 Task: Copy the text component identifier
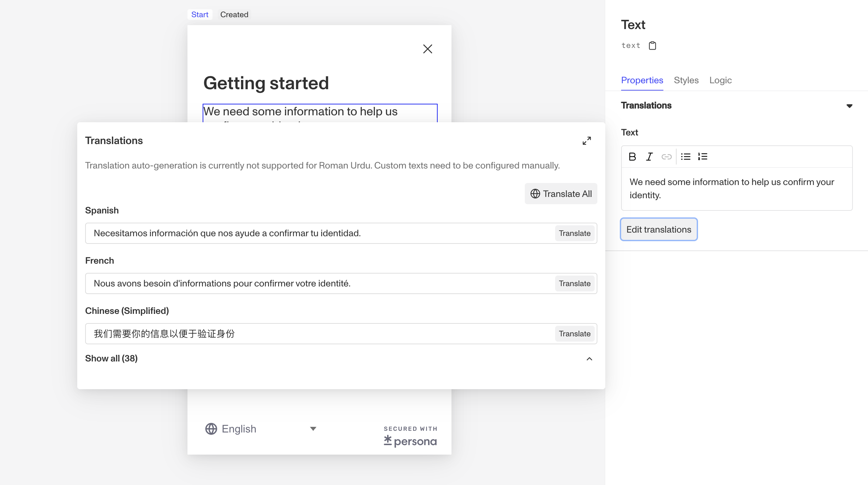[653, 46]
